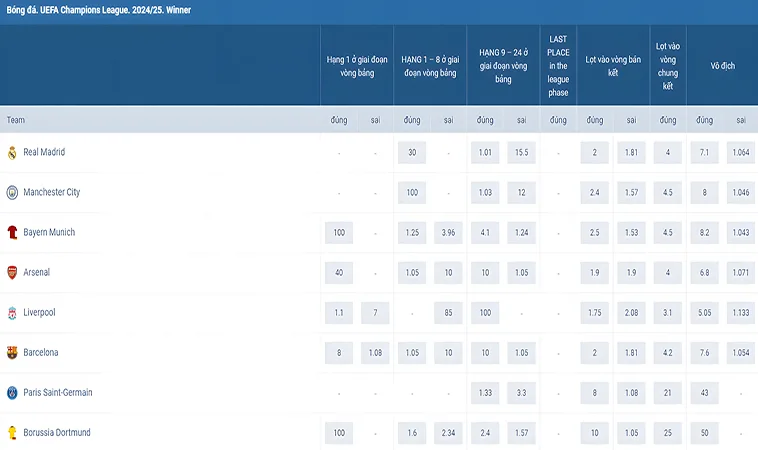
Task: Choose Paris Saint-Germain's 43 winner odds
Action: pos(704,393)
